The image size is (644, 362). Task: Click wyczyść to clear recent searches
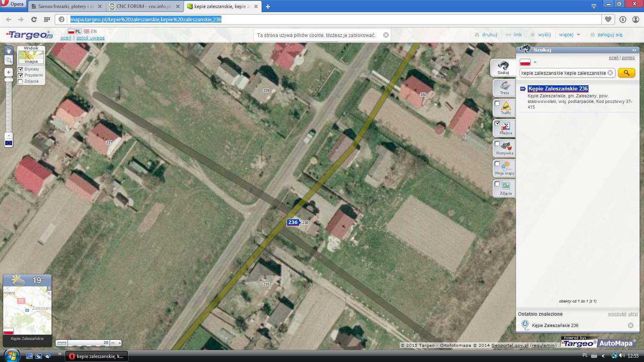tap(617, 314)
